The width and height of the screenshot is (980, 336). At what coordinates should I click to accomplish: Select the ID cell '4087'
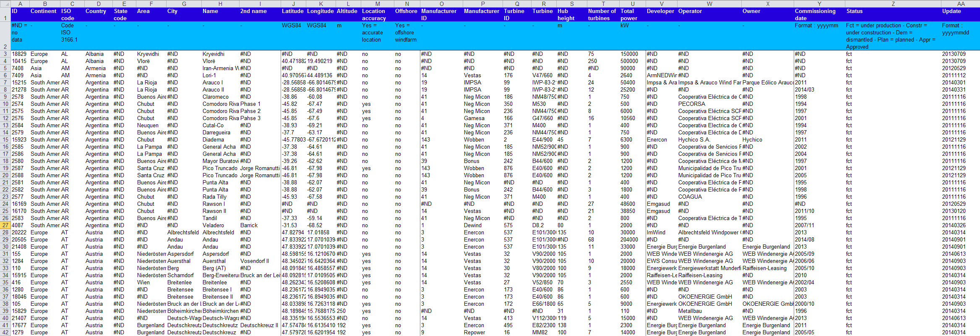(20, 225)
